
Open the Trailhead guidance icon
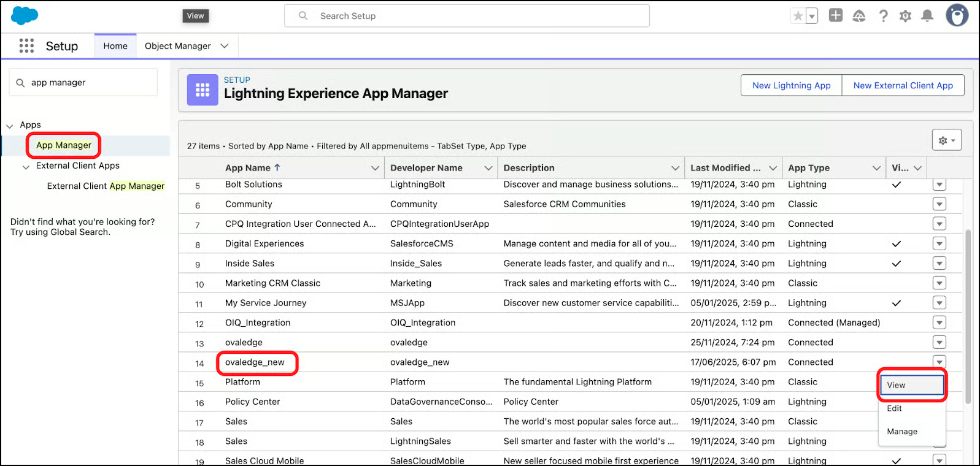(x=859, y=16)
